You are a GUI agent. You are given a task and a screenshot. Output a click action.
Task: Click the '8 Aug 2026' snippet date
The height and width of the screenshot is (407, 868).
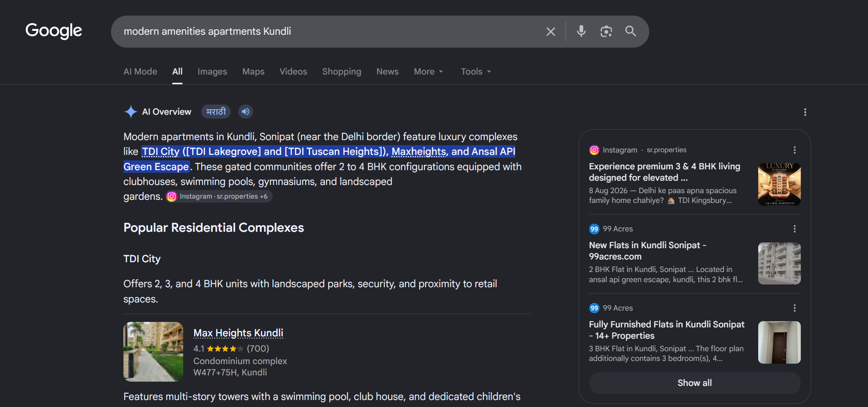pos(608,190)
